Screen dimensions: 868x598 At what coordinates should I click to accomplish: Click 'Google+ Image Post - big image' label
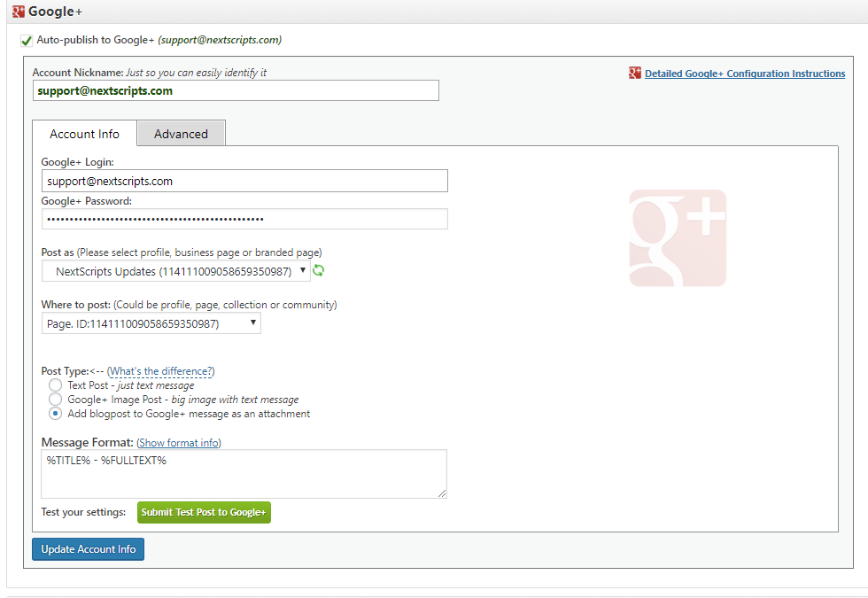[x=183, y=400]
